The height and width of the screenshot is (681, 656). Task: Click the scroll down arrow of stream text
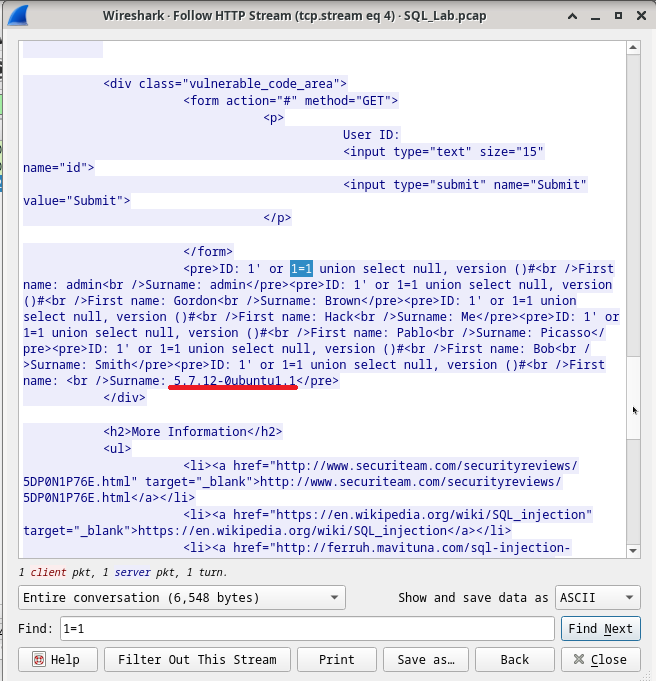tap(633, 551)
